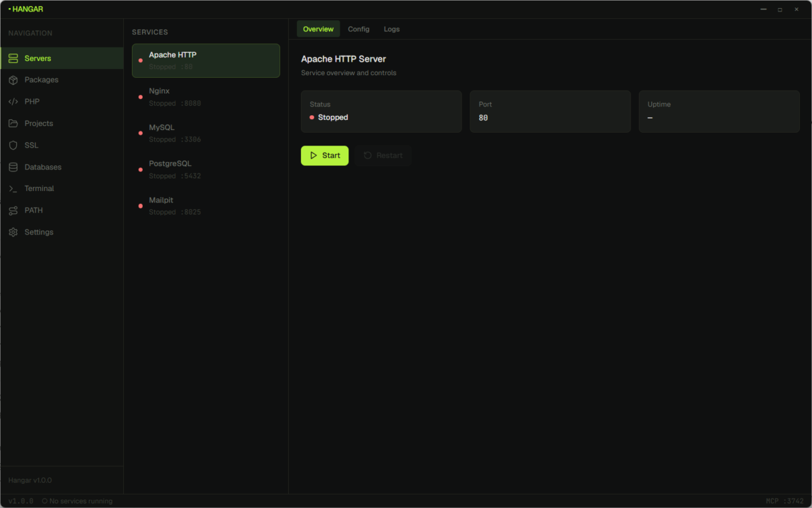Viewport: 812px width, 508px height.
Task: Minimize the Hangar window
Action: click(x=763, y=9)
